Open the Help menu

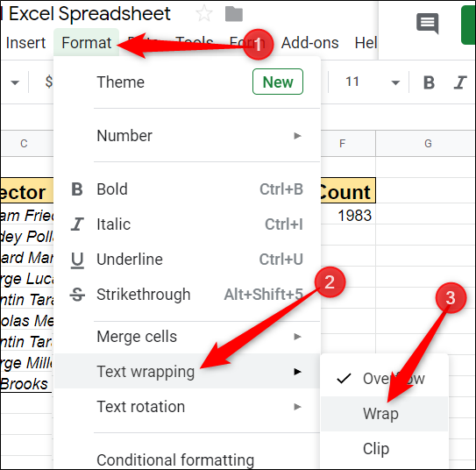click(366, 43)
